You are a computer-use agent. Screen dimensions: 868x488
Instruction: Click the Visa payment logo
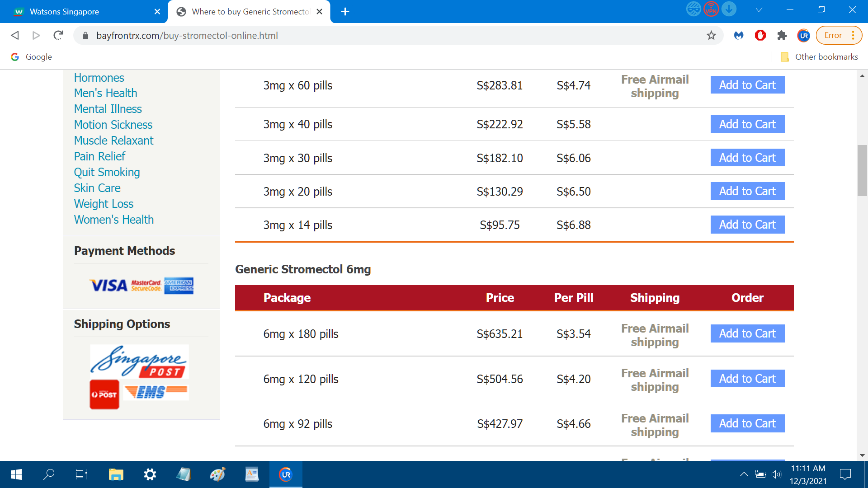coord(108,286)
